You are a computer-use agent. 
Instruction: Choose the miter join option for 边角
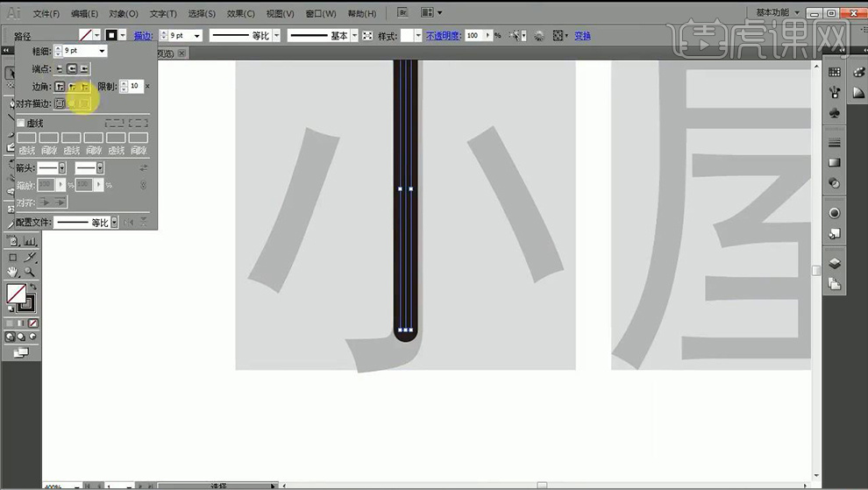60,87
